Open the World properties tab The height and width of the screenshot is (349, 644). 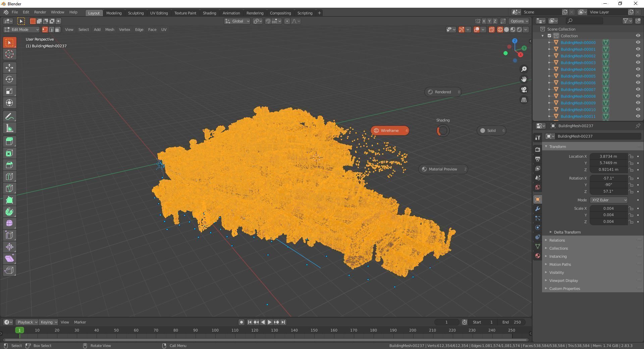[538, 187]
